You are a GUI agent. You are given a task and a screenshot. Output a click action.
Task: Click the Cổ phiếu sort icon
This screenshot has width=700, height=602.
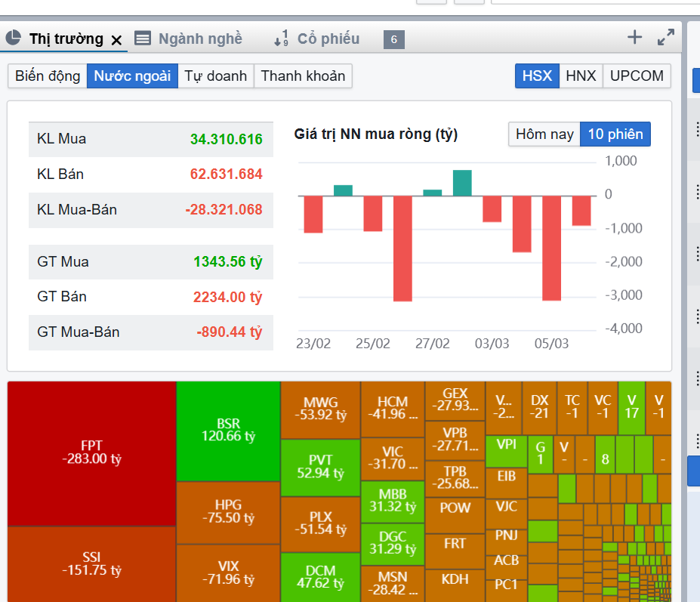pos(281,39)
